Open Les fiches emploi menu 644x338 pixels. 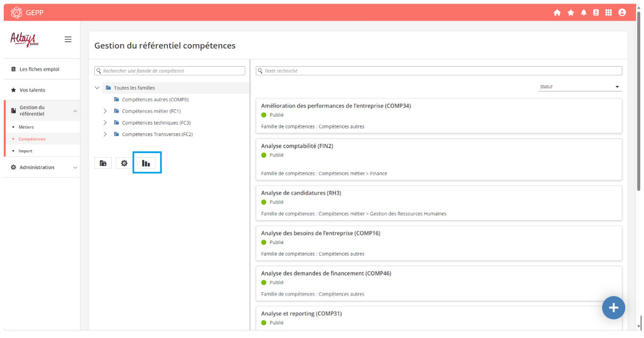coord(39,69)
